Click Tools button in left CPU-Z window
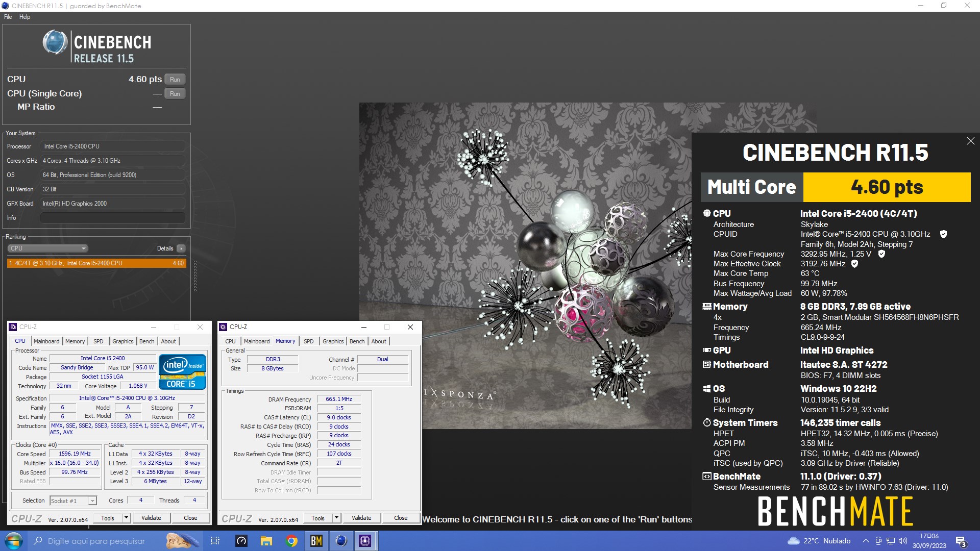The width and height of the screenshot is (980, 551). [108, 518]
